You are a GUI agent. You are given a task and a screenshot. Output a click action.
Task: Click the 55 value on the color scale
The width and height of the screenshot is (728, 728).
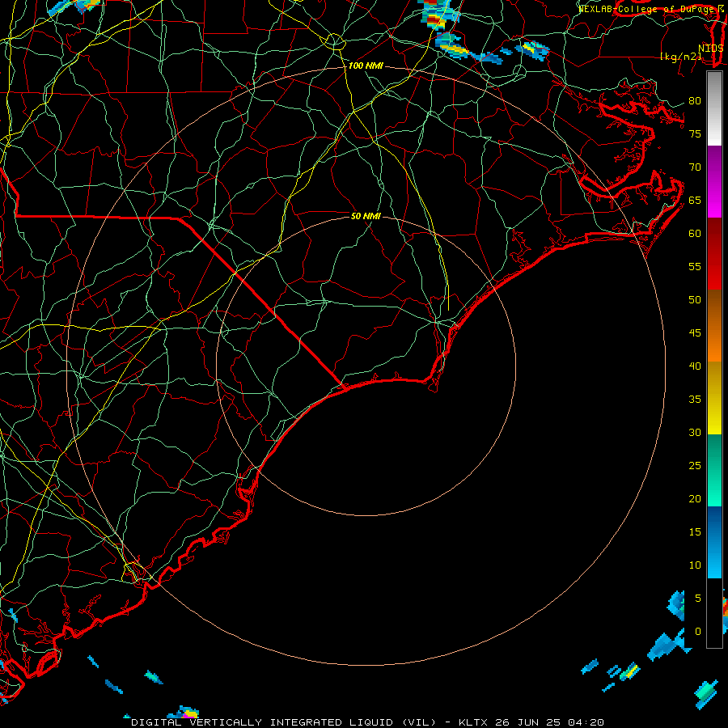(x=695, y=266)
